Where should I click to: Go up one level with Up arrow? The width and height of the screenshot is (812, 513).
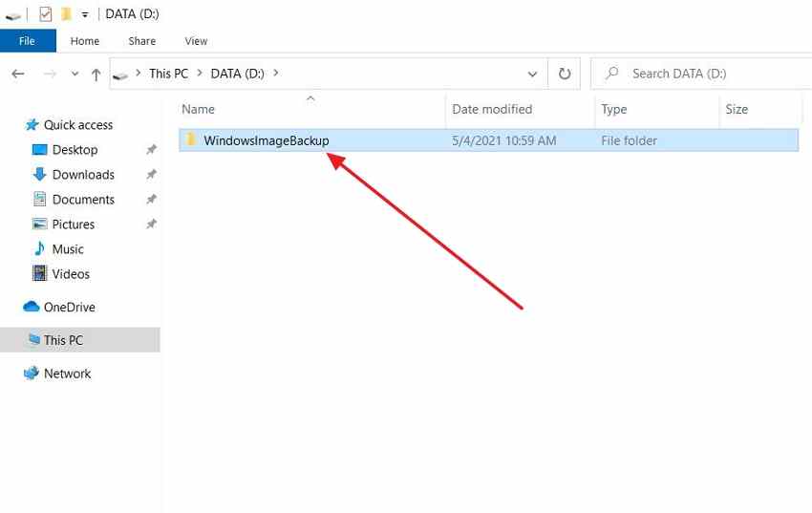[x=96, y=75]
